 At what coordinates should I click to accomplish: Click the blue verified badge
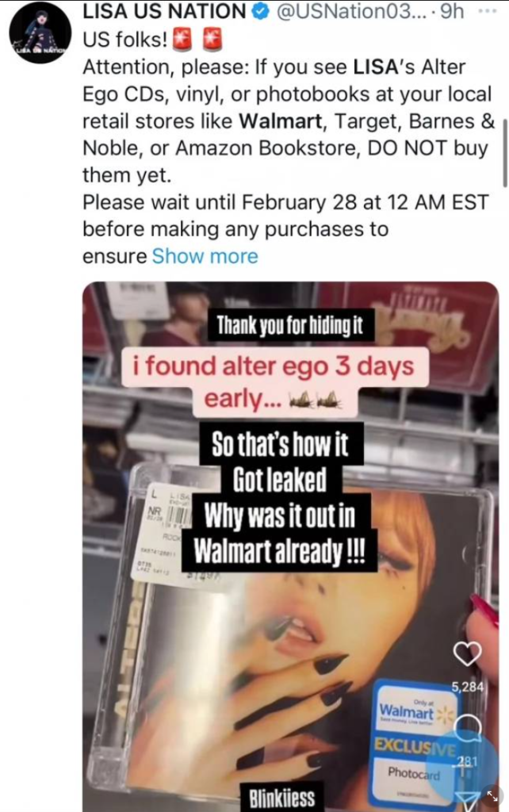pyautogui.click(x=261, y=11)
